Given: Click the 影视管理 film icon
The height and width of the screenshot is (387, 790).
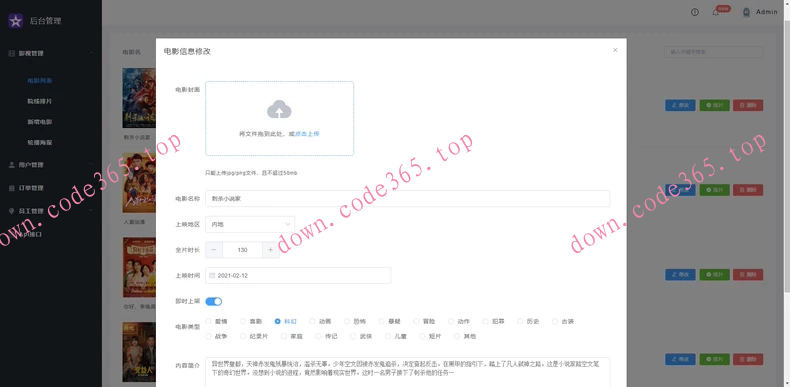Looking at the screenshot, I should 12,53.
